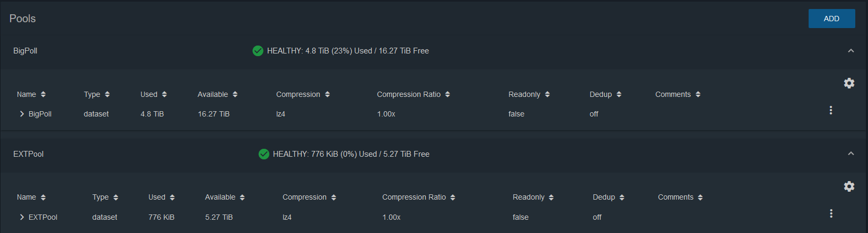Sort BigPoll table by Name arrows

[x=43, y=94]
